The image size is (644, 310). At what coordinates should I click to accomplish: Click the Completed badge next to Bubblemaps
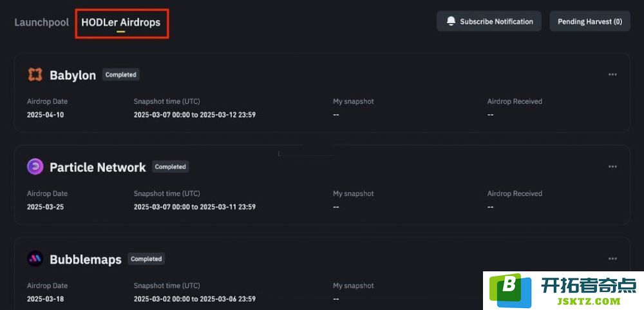tap(146, 259)
